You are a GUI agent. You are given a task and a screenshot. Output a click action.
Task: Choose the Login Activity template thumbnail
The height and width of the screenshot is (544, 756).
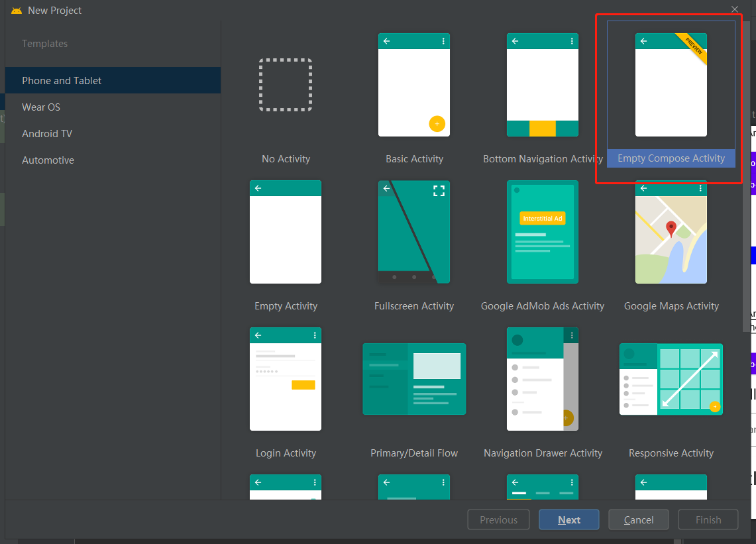pyautogui.click(x=286, y=379)
